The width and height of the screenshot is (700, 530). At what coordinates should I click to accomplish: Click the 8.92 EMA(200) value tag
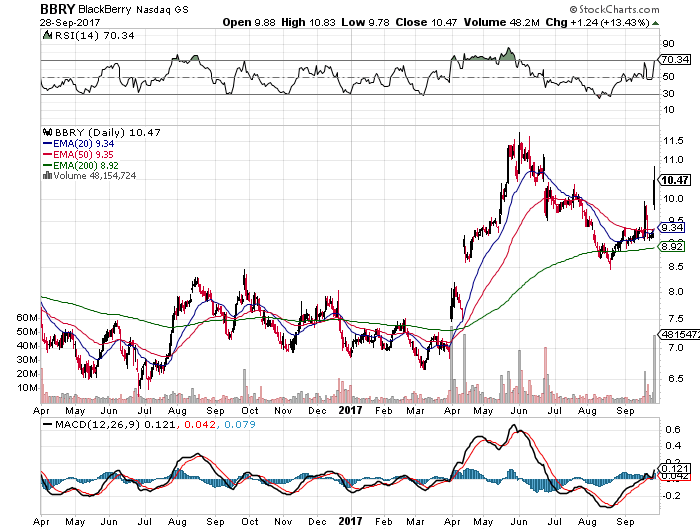point(676,246)
